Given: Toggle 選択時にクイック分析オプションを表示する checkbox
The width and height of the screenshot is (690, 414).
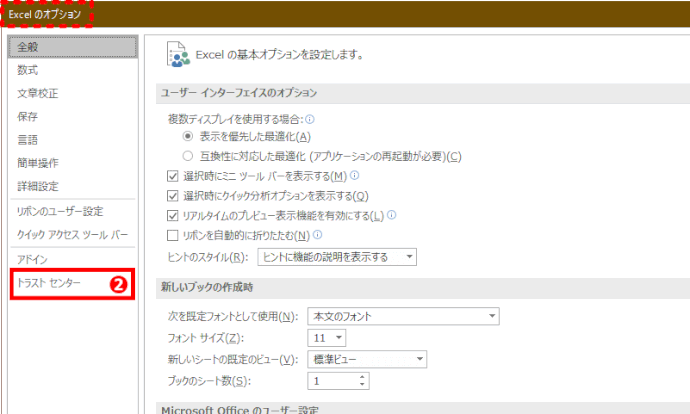Looking at the screenshot, I should [172, 196].
